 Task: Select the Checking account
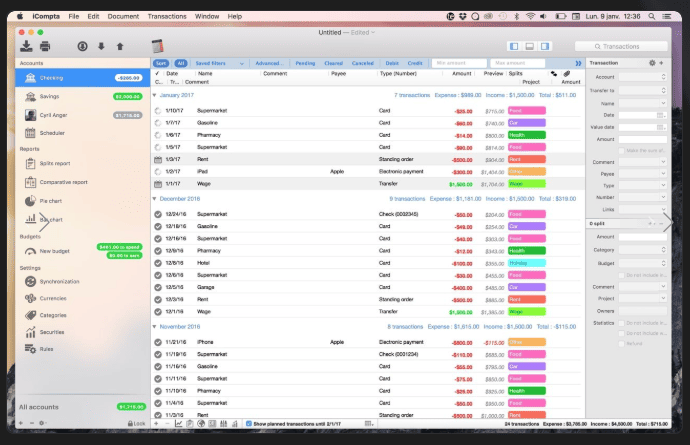coord(83,78)
